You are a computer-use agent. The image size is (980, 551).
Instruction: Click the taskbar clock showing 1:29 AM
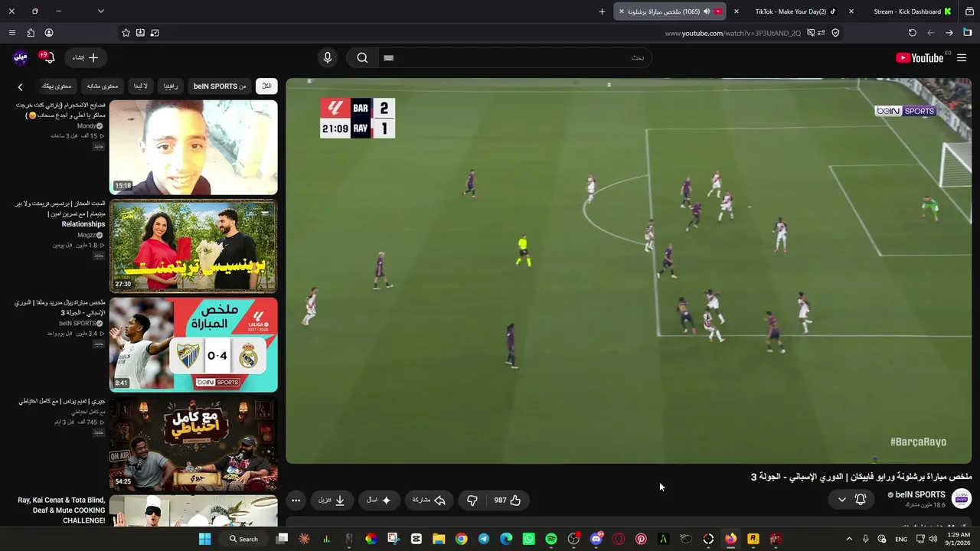coord(958,539)
